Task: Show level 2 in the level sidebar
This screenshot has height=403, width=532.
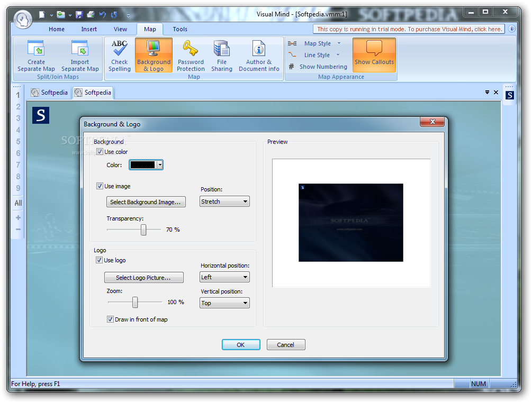Action: (18, 107)
